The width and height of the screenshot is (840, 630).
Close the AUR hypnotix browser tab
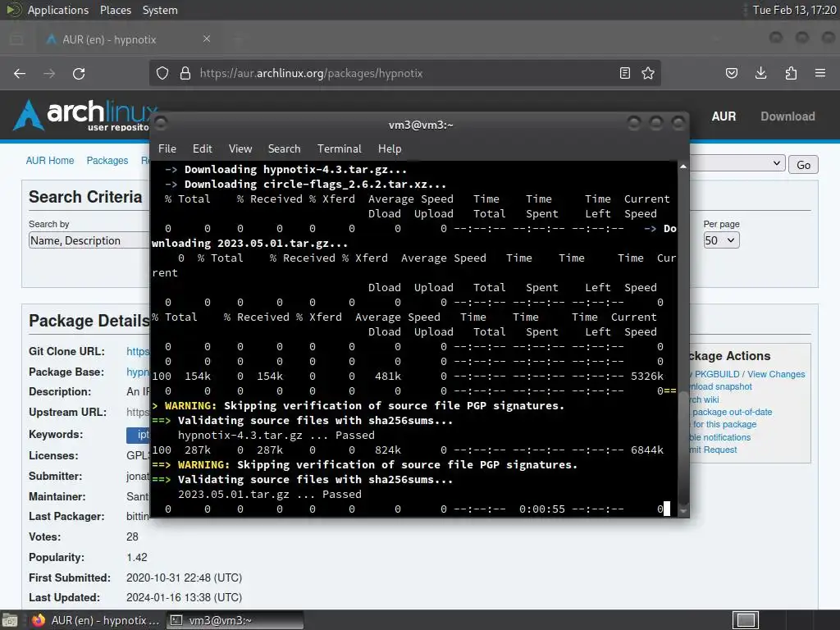(207, 39)
